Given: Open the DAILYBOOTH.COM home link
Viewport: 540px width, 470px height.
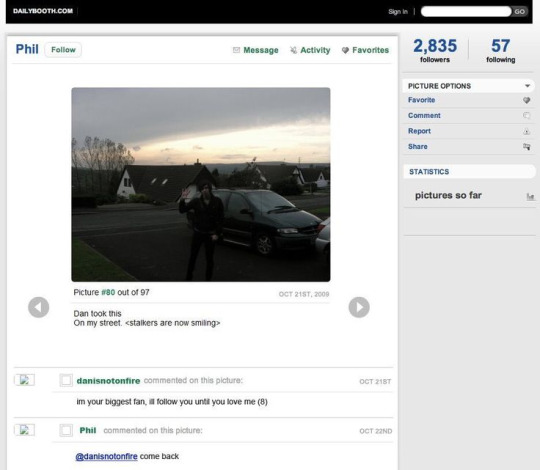Looking at the screenshot, I should click(x=43, y=11).
